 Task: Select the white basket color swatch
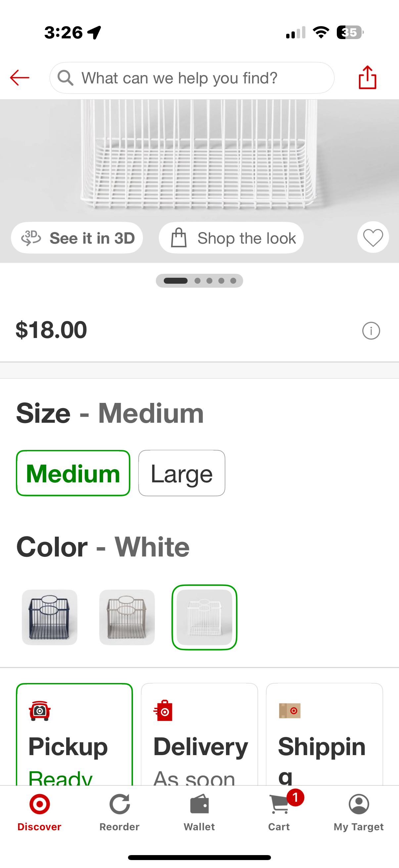click(x=204, y=617)
